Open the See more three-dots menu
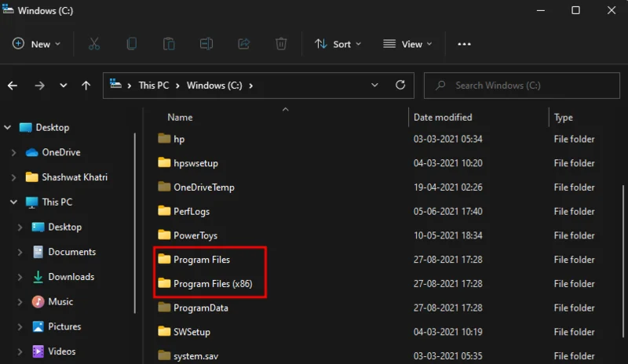The height and width of the screenshot is (364, 628). pos(464,44)
